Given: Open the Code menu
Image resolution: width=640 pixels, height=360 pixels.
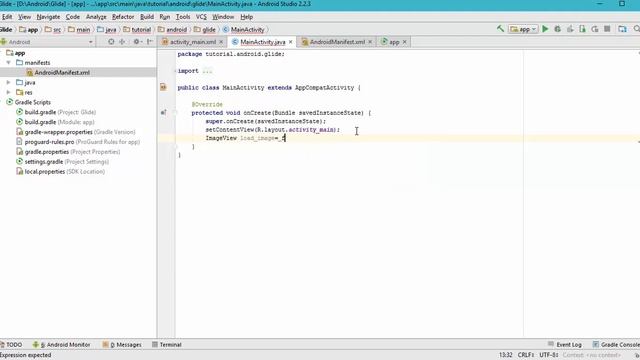Looking at the screenshot, I should 73,17.
